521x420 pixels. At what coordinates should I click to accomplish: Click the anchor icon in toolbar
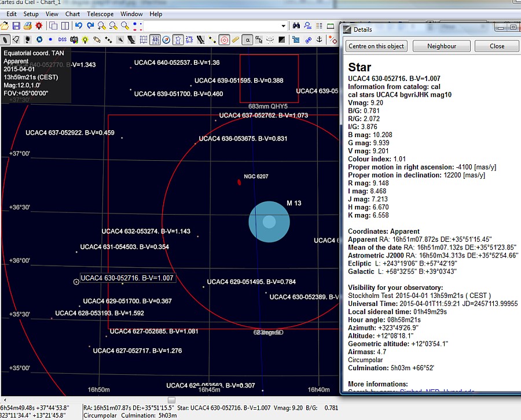pyautogui.click(x=319, y=39)
